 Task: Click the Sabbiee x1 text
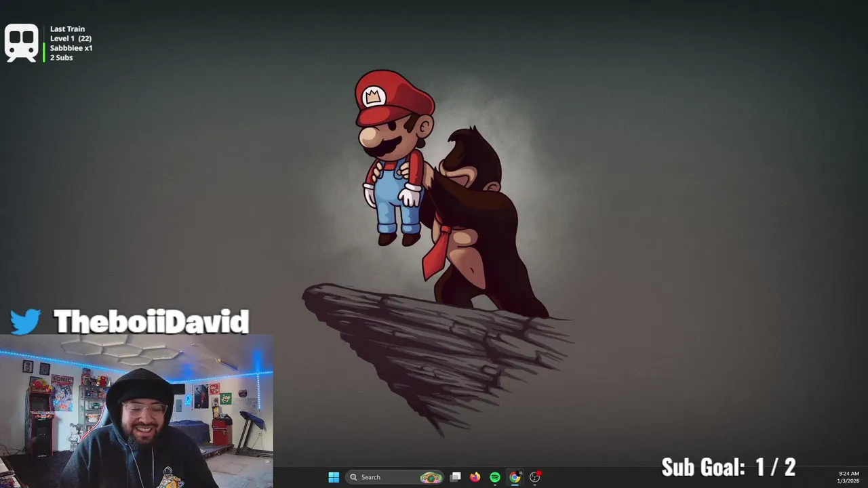pyautogui.click(x=71, y=48)
